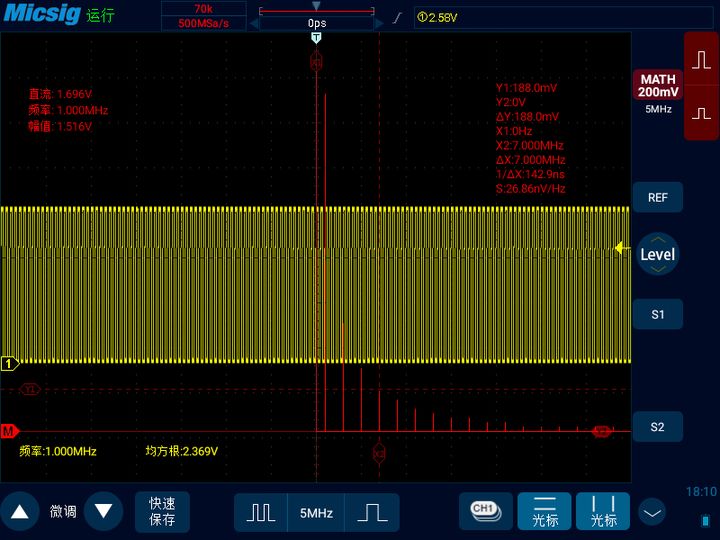Screen dimensions: 720x540
Task: Toggle the horizontal cursor (光标) button
Action: point(544,512)
